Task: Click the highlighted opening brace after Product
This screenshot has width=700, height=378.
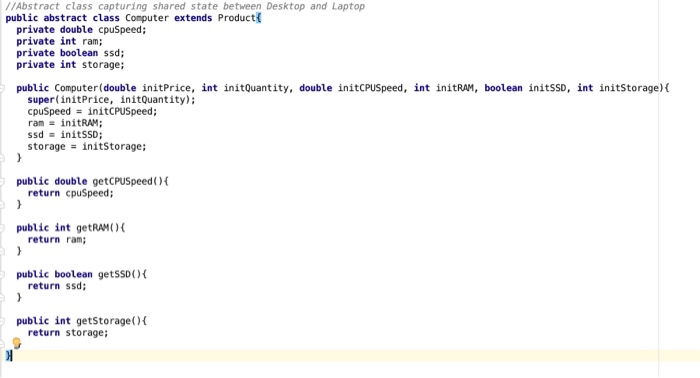Action: (258, 18)
